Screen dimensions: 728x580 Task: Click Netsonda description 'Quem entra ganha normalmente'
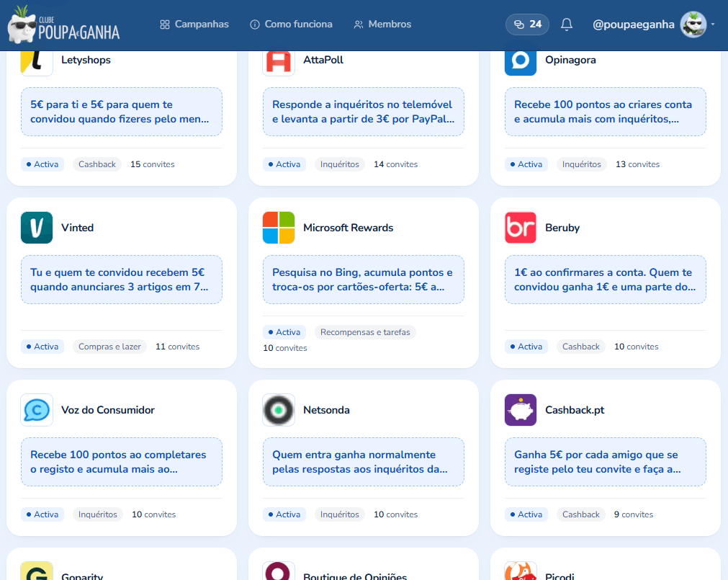(x=364, y=462)
